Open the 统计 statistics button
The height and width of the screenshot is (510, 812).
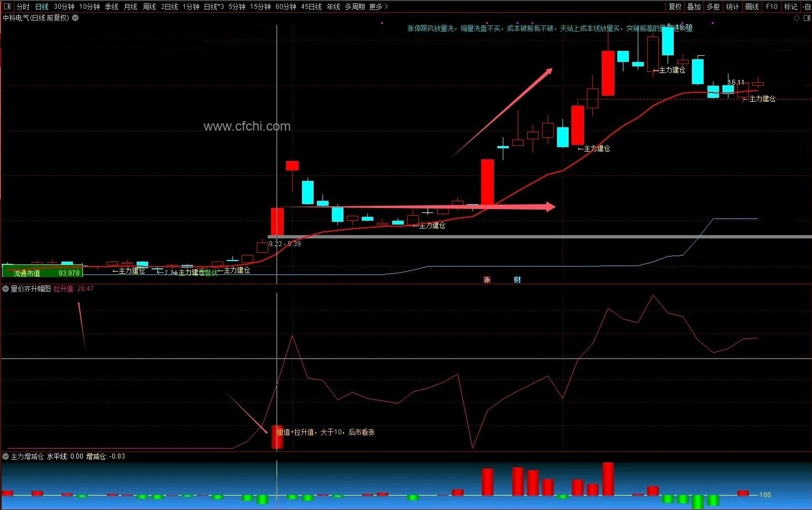pyautogui.click(x=732, y=7)
